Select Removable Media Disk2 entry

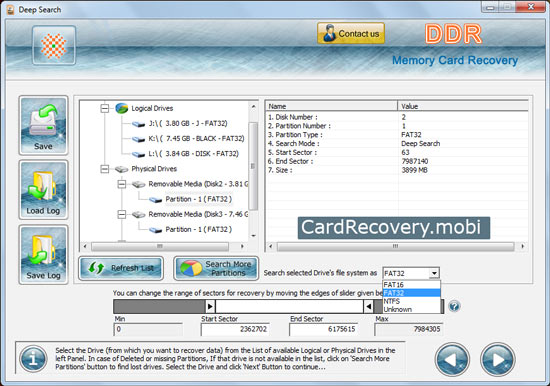(x=198, y=184)
